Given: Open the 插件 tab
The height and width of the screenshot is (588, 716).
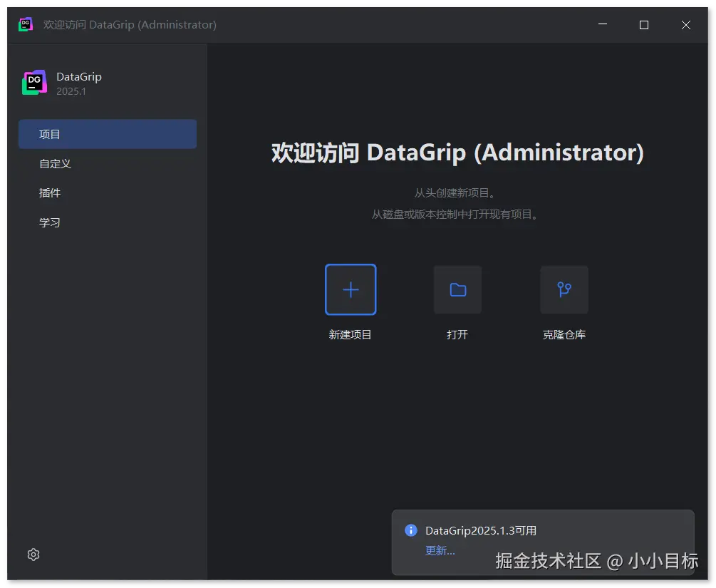Looking at the screenshot, I should click(108, 193).
